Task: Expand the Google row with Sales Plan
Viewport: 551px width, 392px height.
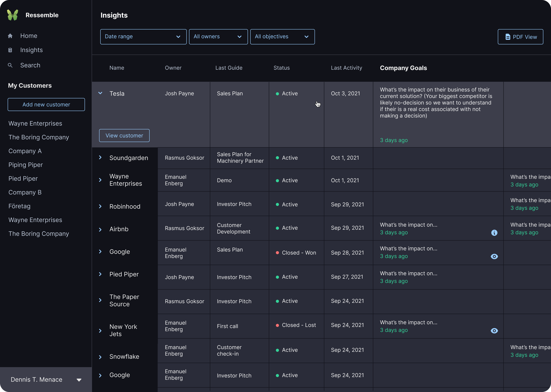Action: coord(100,252)
